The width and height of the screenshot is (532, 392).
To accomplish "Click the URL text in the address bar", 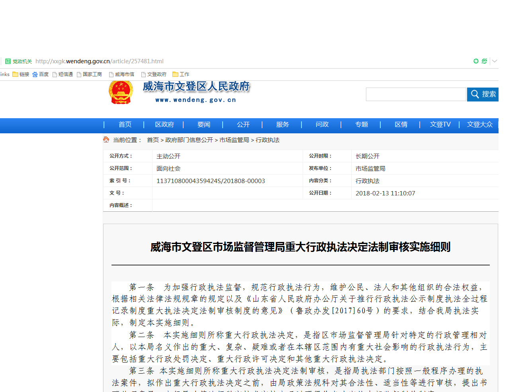I will point(100,61).
